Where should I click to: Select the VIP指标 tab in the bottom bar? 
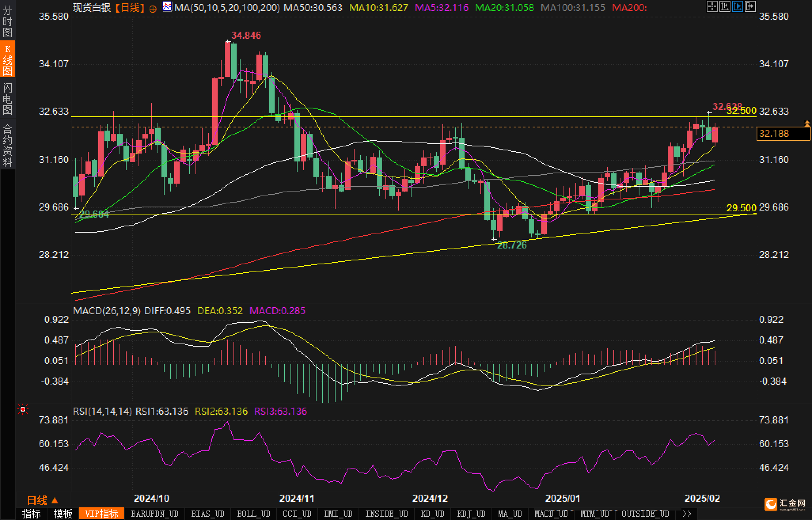point(102,514)
